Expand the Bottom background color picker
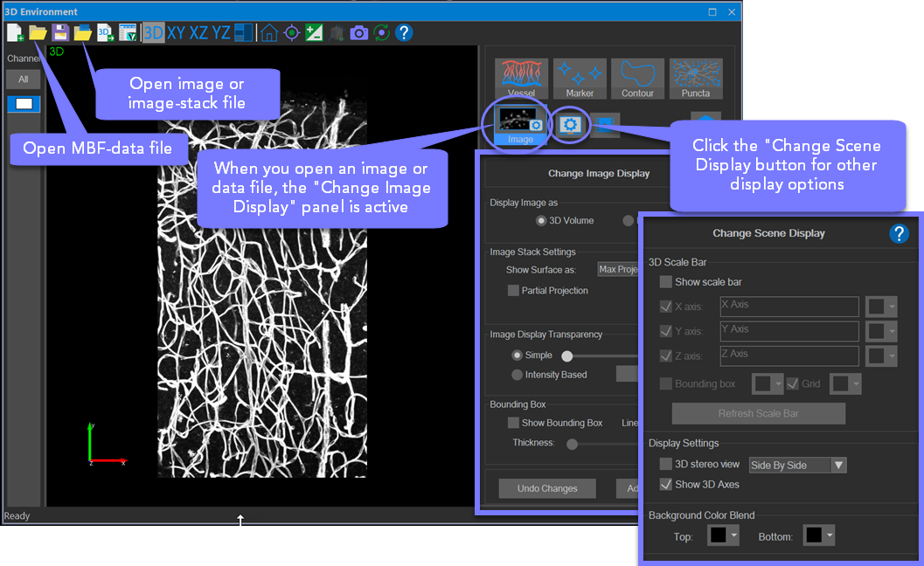This screenshot has height=566, width=924. click(x=819, y=535)
